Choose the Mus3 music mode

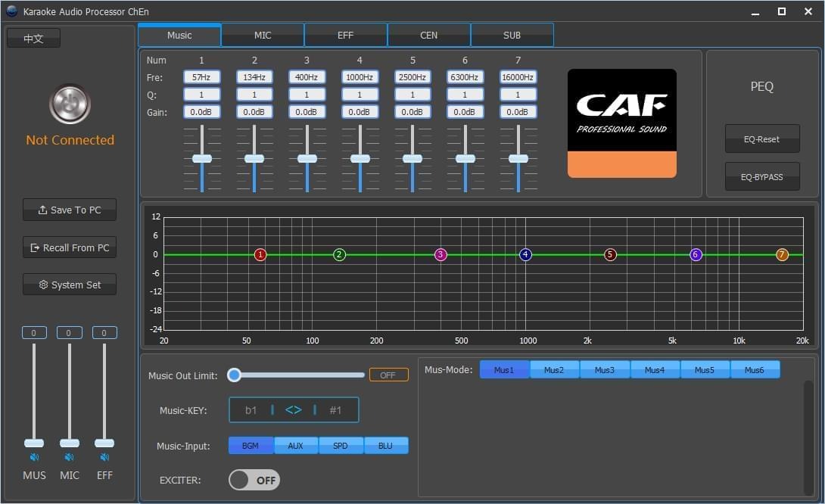pos(604,370)
